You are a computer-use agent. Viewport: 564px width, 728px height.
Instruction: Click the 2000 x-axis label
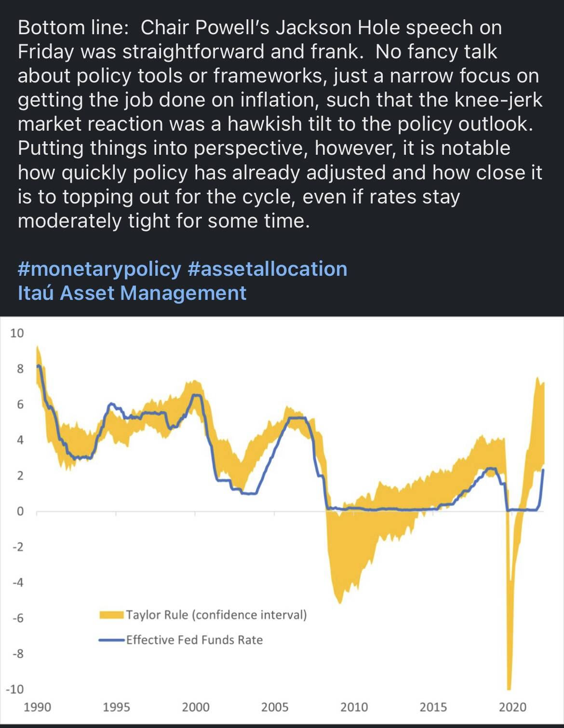pos(196,707)
